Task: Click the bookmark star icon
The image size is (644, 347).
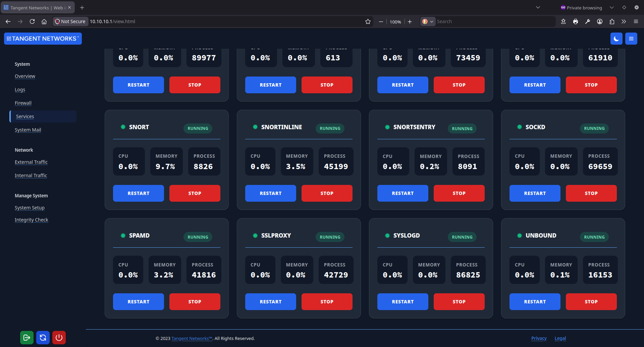Action: tap(368, 21)
